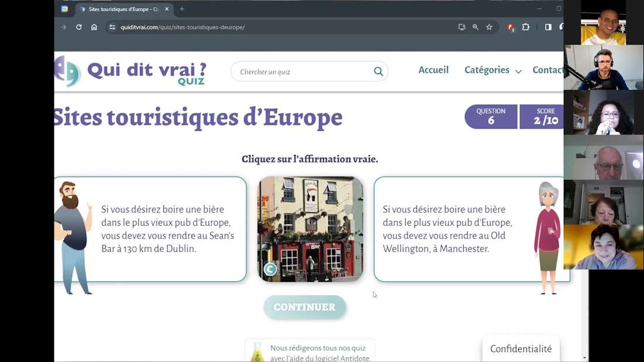Click the grey-haired woman character
The width and height of the screenshot is (644, 362).
pyautogui.click(x=547, y=237)
